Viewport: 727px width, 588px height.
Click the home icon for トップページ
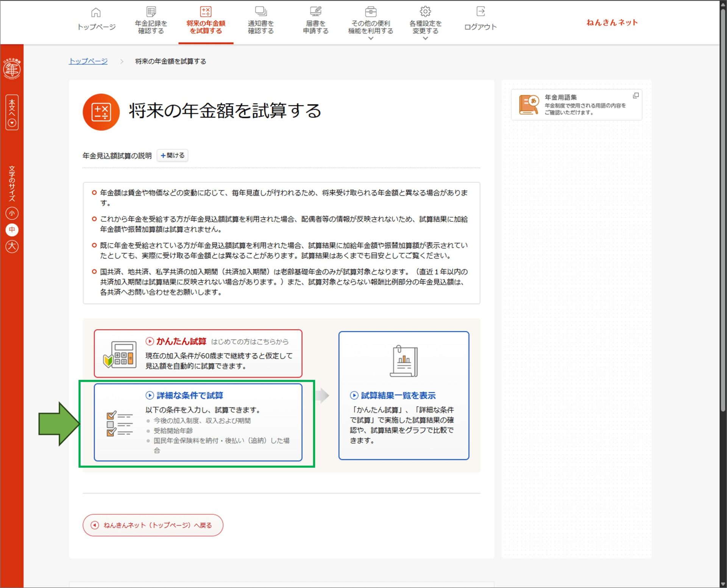coord(96,12)
